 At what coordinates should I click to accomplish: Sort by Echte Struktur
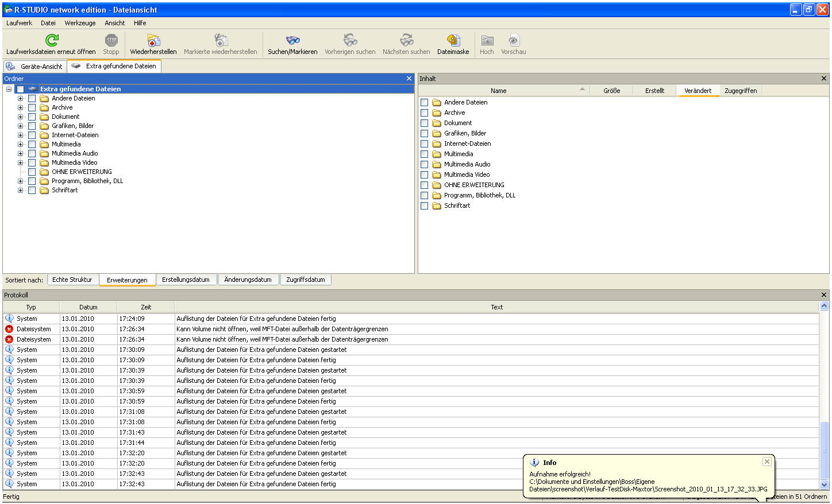tap(72, 280)
